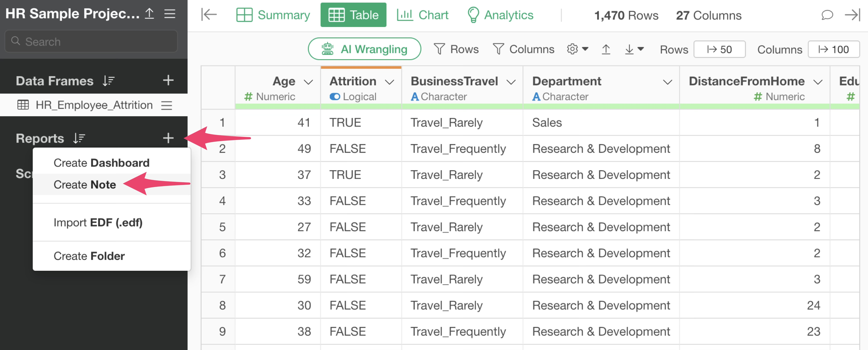Sort Data Frames with sort icon
Screen dimensions: 868x350
coord(108,81)
